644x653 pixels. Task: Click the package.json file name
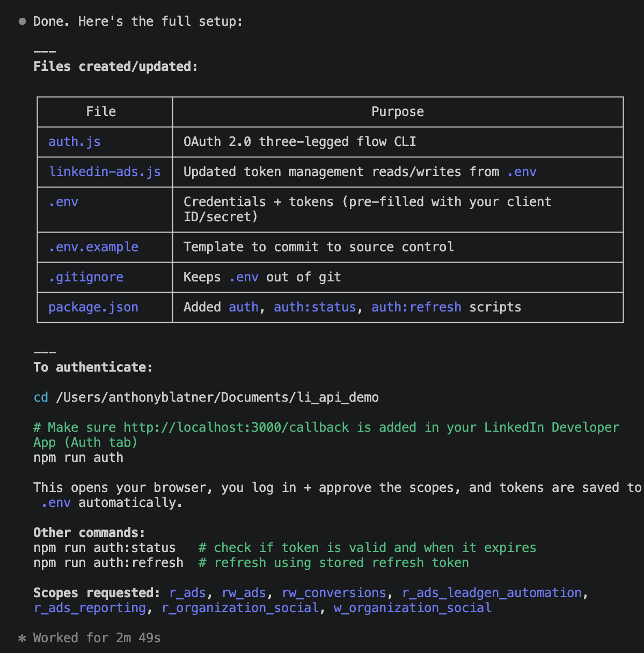click(x=93, y=307)
